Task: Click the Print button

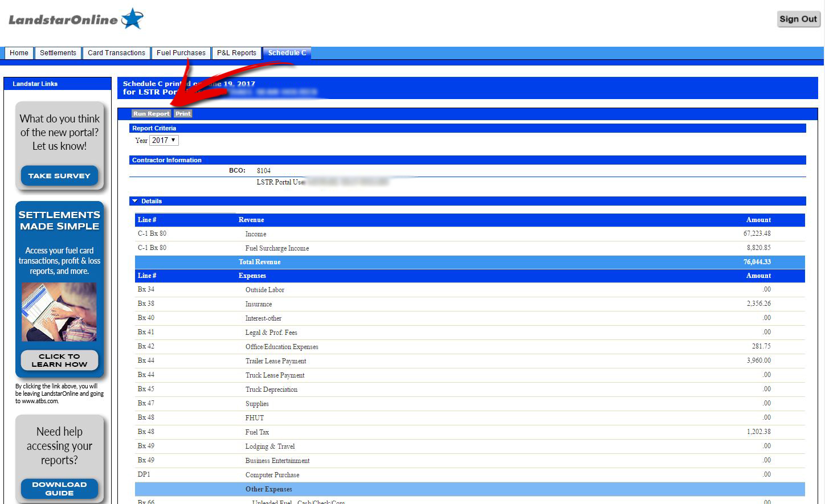Action: [x=183, y=113]
